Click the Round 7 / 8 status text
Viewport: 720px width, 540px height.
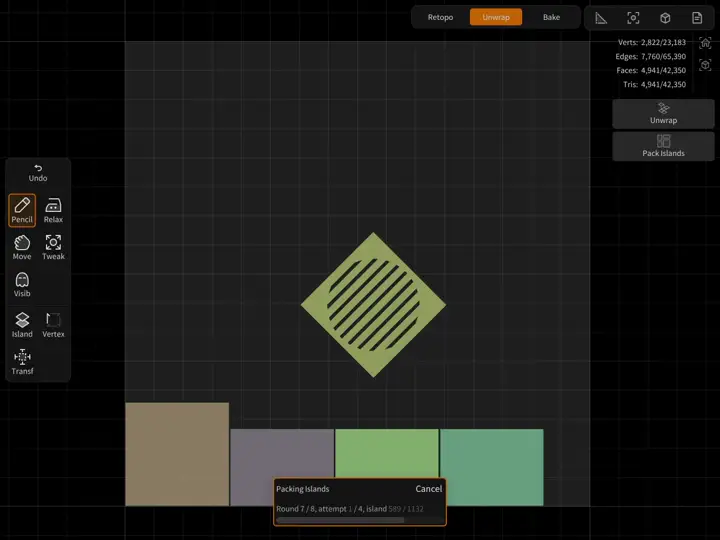pyautogui.click(x=350, y=509)
